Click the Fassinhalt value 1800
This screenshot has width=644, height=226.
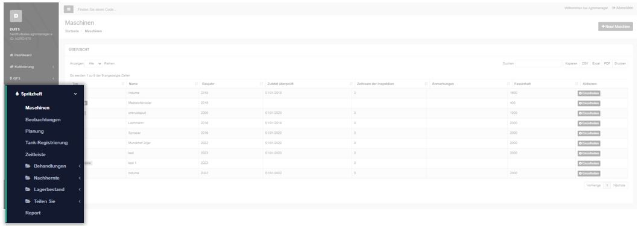click(x=513, y=93)
